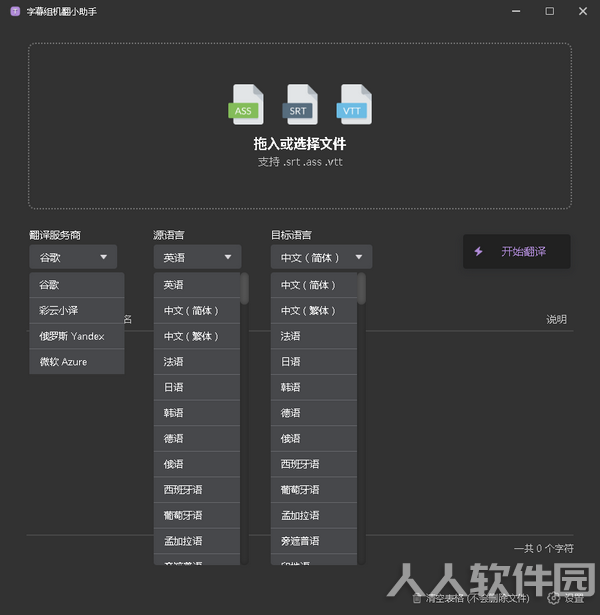Select 葡萄牙语 in source language list
The height and width of the screenshot is (615, 600).
(197, 515)
